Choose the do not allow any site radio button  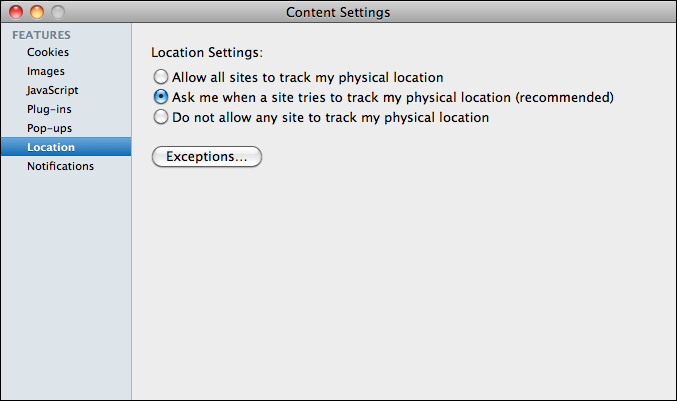(160, 117)
